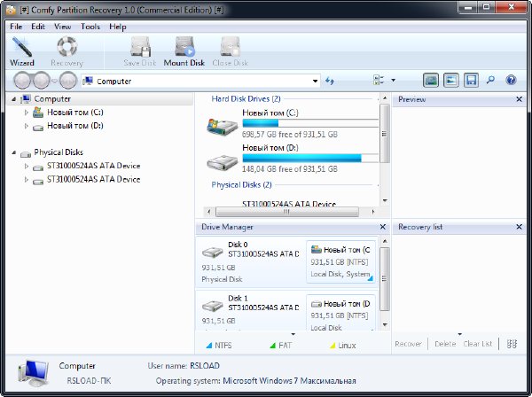The height and width of the screenshot is (397, 532).
Task: Click the Recovery lifebuoy icon
Action: [x=66, y=47]
